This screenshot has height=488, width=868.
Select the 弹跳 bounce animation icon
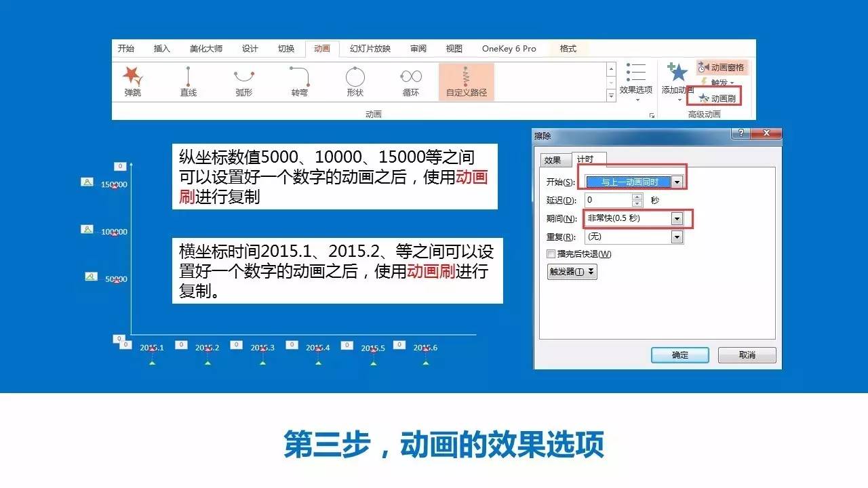pyautogui.click(x=133, y=81)
